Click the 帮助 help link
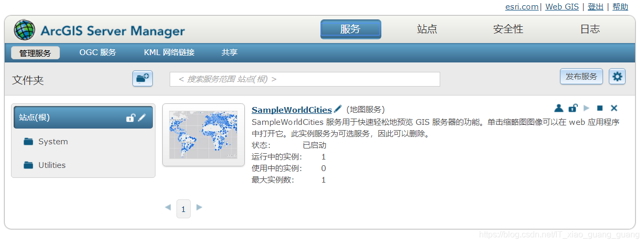This screenshot has height=244, width=644. (620, 7)
